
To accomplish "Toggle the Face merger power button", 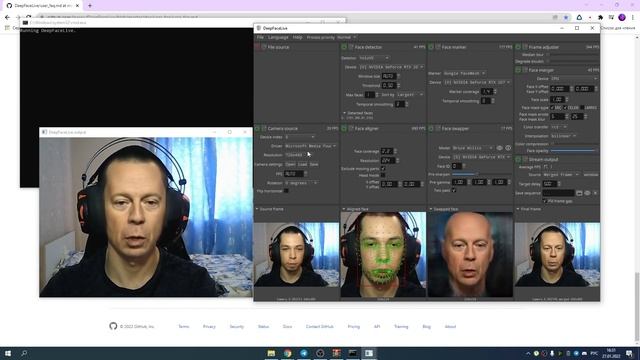I will point(518,70).
